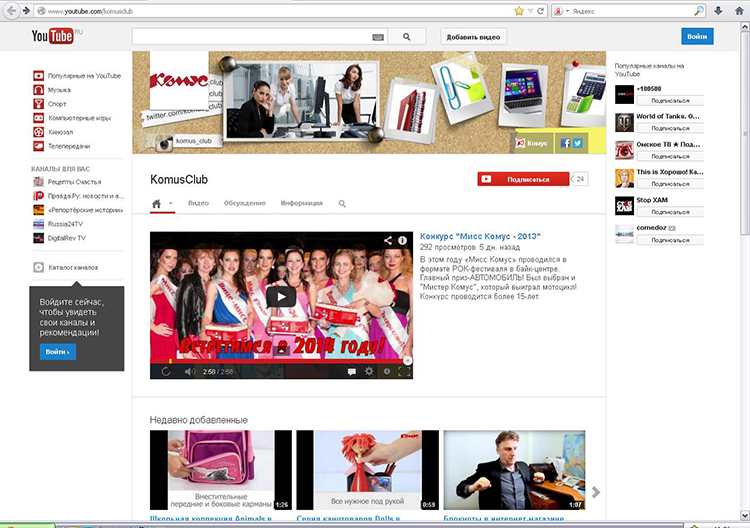This screenshot has width=750, height=528.
Task: Open Компьютерные игры category icon
Action: [38, 118]
